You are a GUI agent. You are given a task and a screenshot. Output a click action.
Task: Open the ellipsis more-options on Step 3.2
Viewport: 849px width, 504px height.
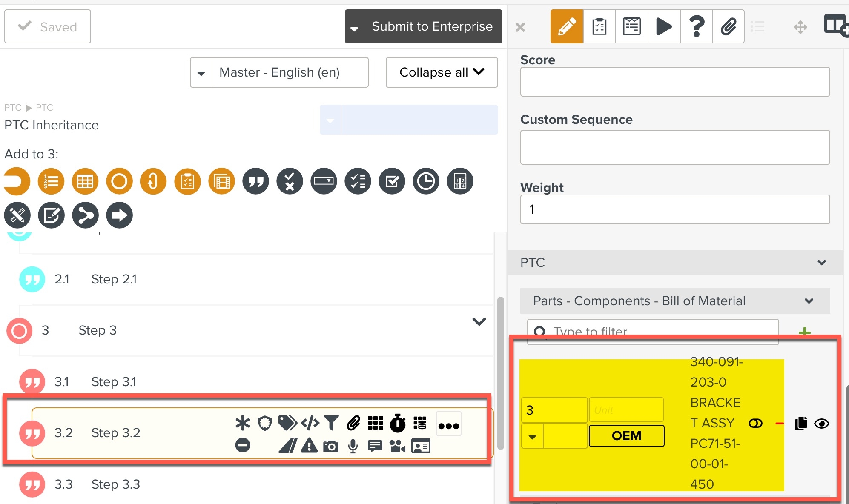[x=448, y=423]
